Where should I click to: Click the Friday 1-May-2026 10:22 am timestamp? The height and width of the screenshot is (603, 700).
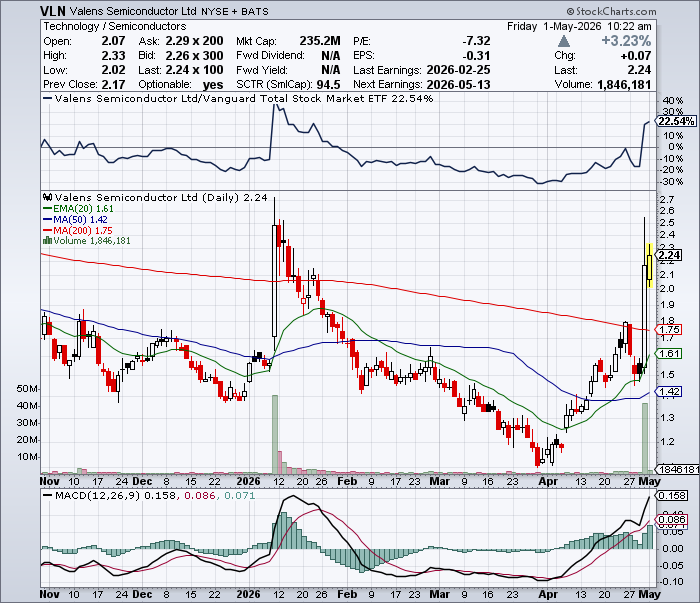pyautogui.click(x=579, y=26)
